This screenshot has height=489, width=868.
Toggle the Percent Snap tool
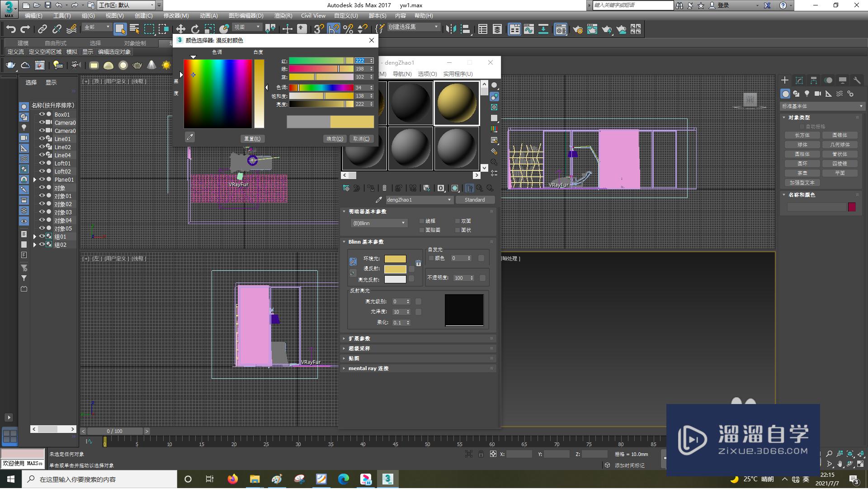(348, 29)
